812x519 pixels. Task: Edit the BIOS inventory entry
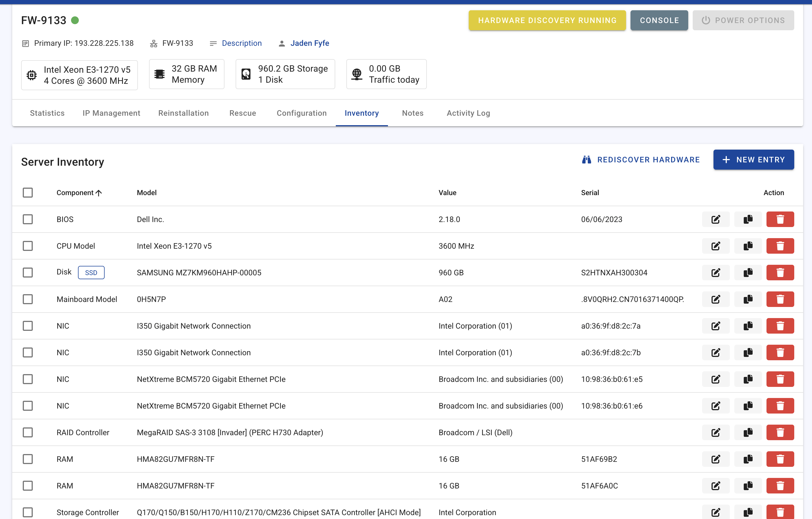(715, 219)
